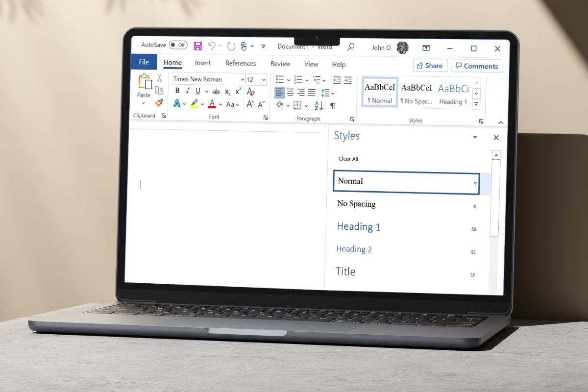This screenshot has height=392, width=588.
Task: Expand the Paste options arrow
Action: point(144,103)
